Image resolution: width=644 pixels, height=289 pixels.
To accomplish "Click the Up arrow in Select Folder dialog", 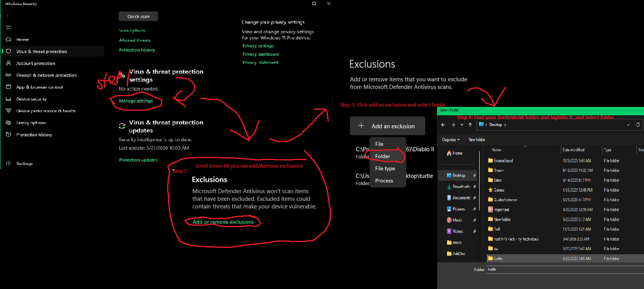I will point(470,125).
